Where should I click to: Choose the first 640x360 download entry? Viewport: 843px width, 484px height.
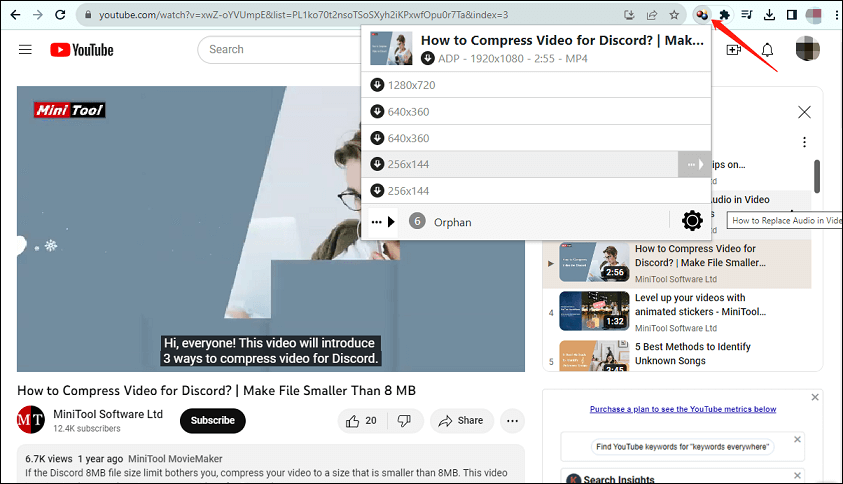[536, 111]
